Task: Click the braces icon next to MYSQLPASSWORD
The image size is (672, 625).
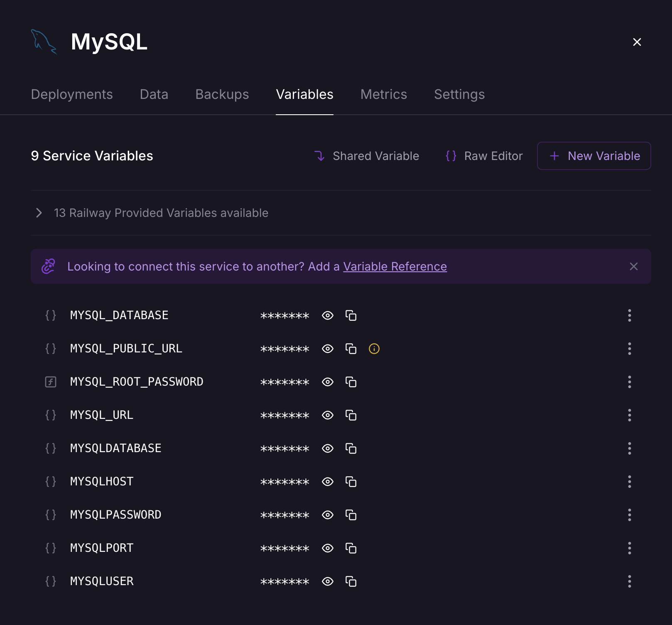Action: pyautogui.click(x=51, y=515)
